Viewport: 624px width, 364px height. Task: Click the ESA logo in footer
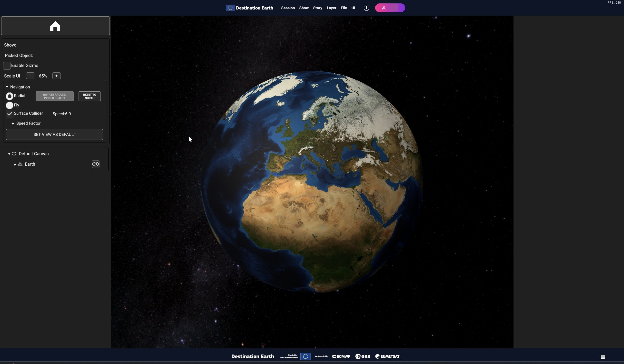pyautogui.click(x=363, y=356)
